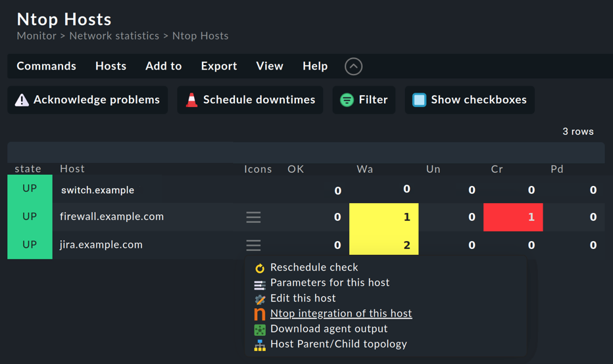
Task: Collapse the toolbar with the chevron circle
Action: pos(353,66)
